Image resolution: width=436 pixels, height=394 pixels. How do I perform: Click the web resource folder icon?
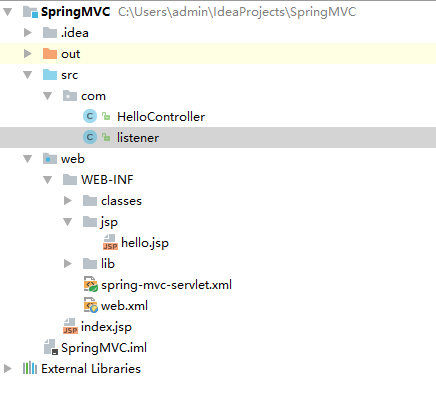[x=50, y=159]
